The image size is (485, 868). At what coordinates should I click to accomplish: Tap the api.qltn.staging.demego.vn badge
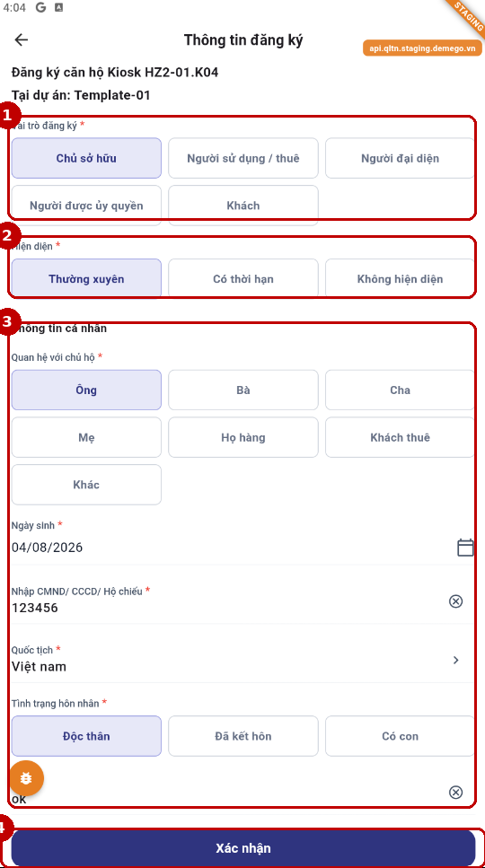422,48
